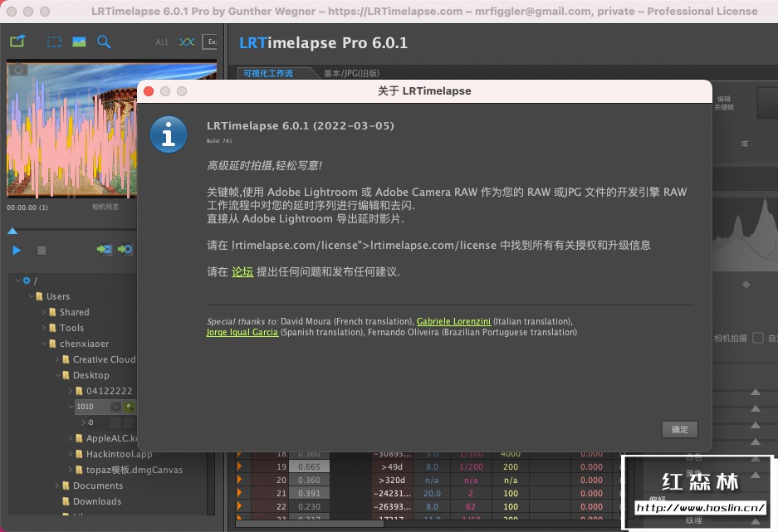This screenshot has height=532, width=778.
Task: Click the green wand icon on 1010 row
Action: click(x=129, y=407)
